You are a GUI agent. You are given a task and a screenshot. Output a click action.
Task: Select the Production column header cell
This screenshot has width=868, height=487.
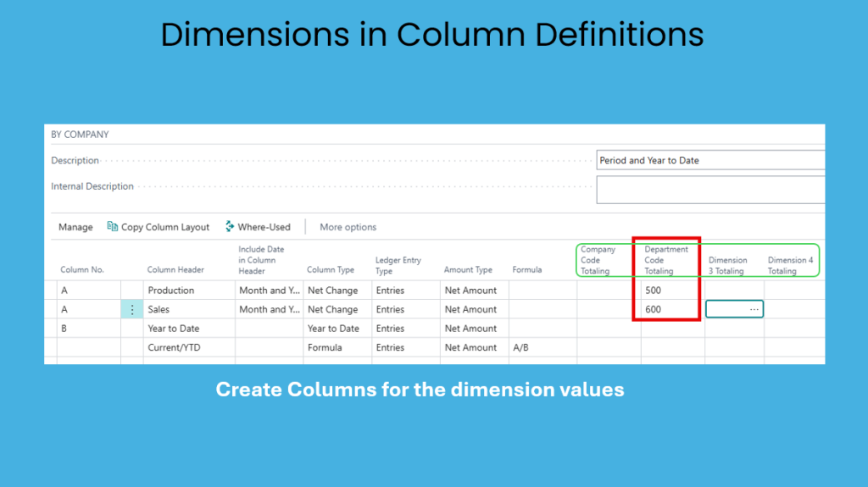[188, 291]
